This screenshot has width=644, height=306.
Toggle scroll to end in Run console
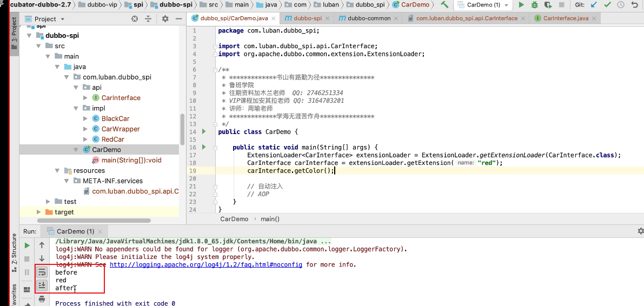[42, 285]
